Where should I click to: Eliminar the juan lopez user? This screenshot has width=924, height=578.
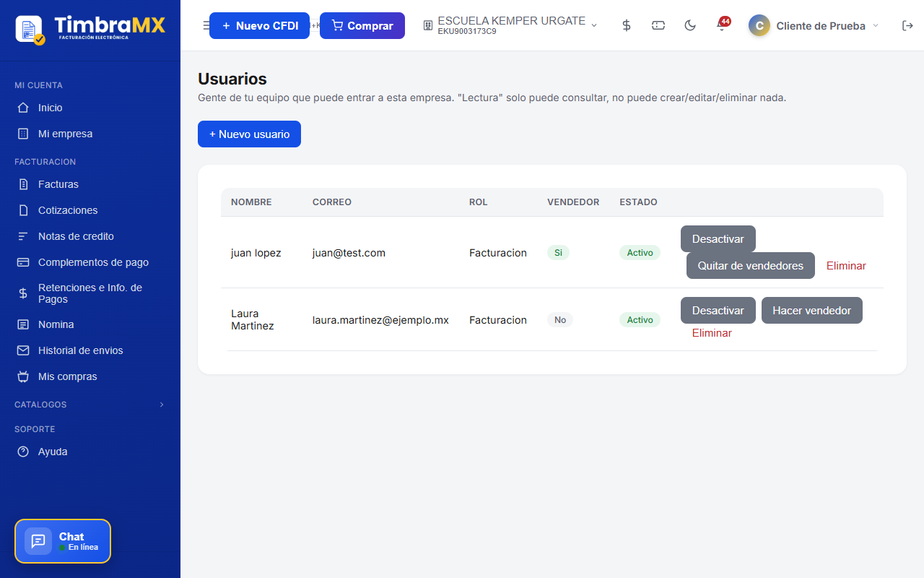coord(846,266)
